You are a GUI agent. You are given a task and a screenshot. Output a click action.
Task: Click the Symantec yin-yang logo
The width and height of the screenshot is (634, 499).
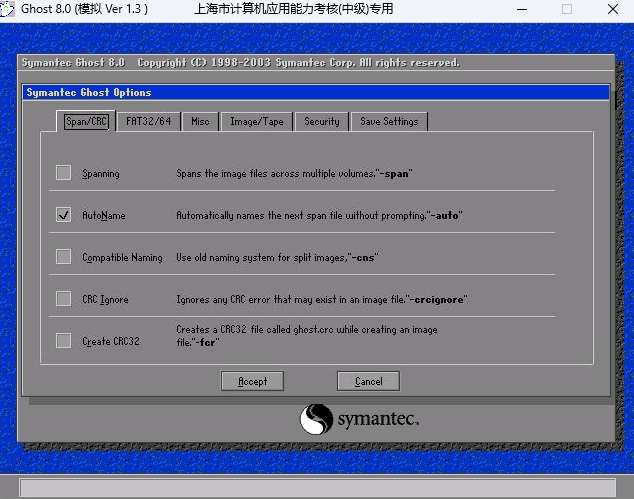pos(316,419)
